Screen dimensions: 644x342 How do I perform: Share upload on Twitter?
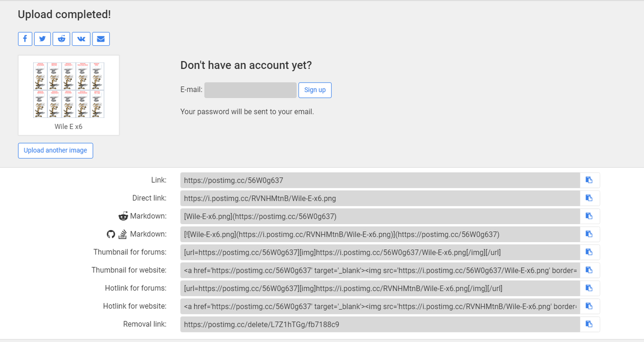pos(42,39)
